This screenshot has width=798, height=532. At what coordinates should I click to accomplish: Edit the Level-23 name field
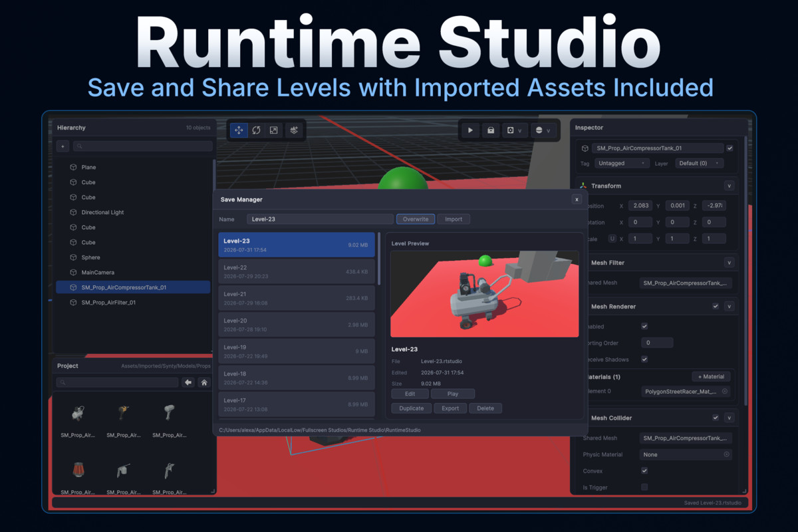click(x=320, y=219)
